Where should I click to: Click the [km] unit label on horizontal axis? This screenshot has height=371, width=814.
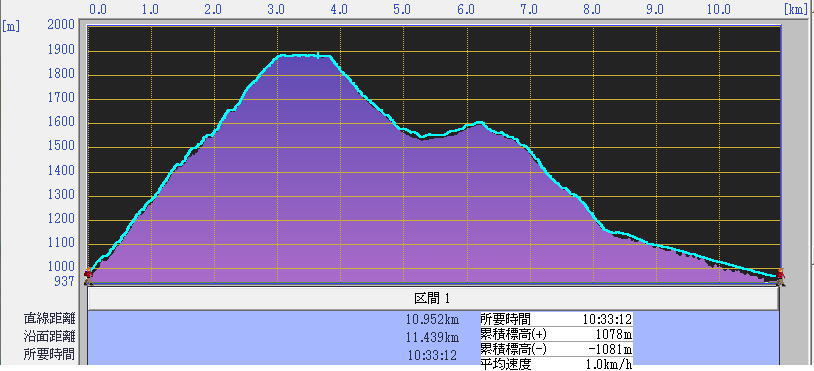click(796, 9)
